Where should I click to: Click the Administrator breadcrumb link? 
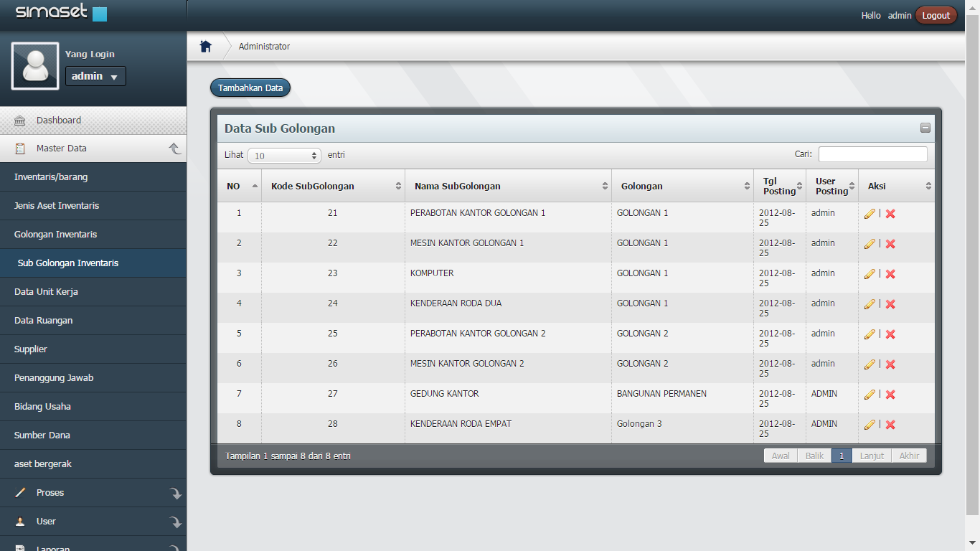264,47
